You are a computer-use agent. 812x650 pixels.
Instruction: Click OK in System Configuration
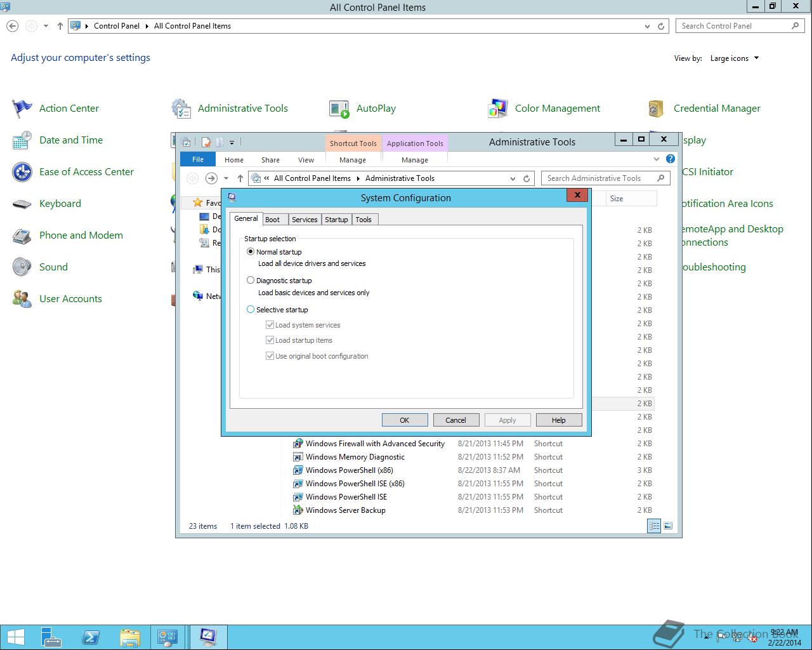[x=404, y=420]
